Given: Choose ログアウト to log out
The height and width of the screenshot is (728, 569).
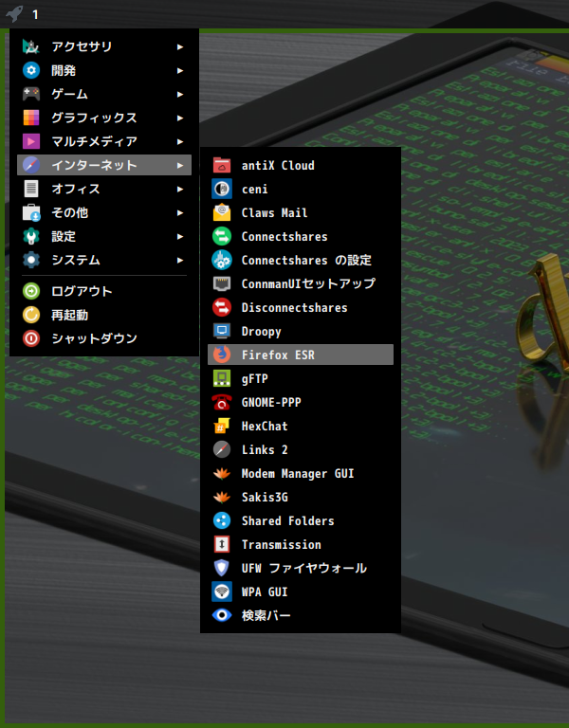Looking at the screenshot, I should (104, 291).
